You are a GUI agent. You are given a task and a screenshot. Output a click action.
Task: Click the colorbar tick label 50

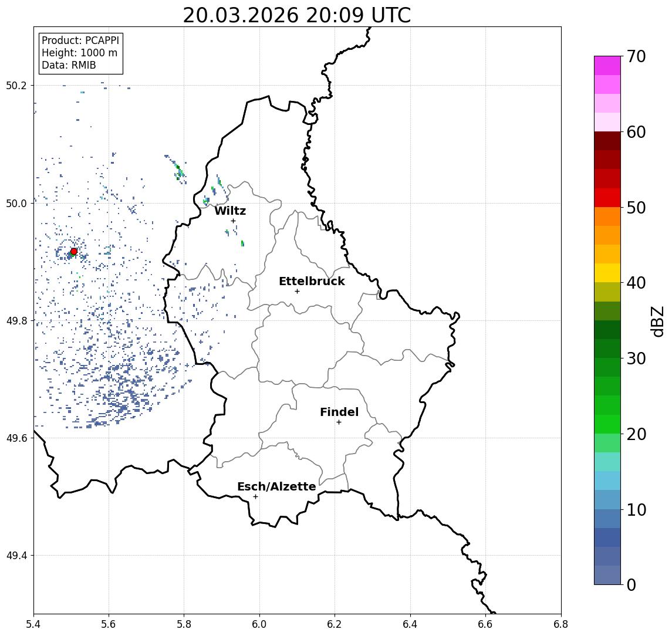coord(636,208)
